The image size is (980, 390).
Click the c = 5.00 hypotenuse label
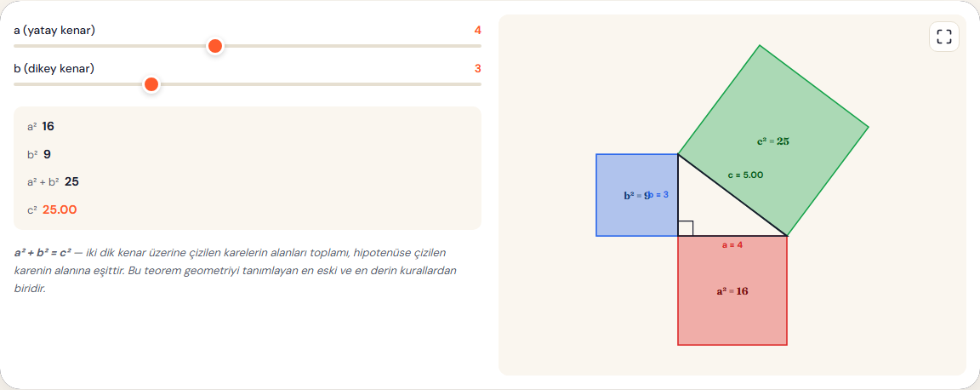click(x=745, y=175)
